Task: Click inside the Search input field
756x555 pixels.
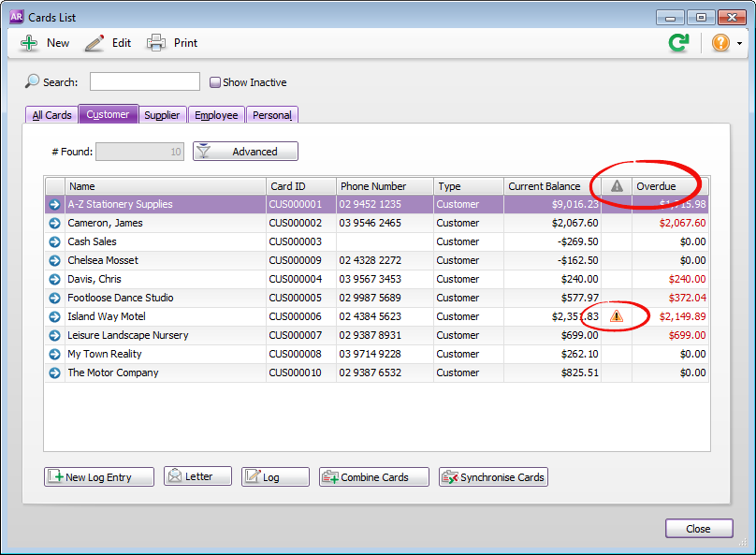Action: [x=144, y=81]
